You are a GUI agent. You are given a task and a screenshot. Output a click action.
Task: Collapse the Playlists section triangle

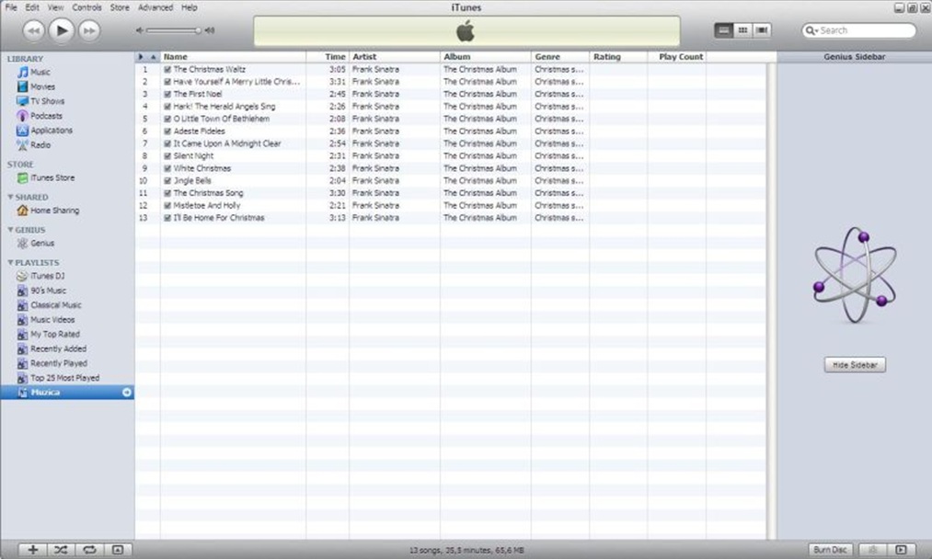[10, 263]
